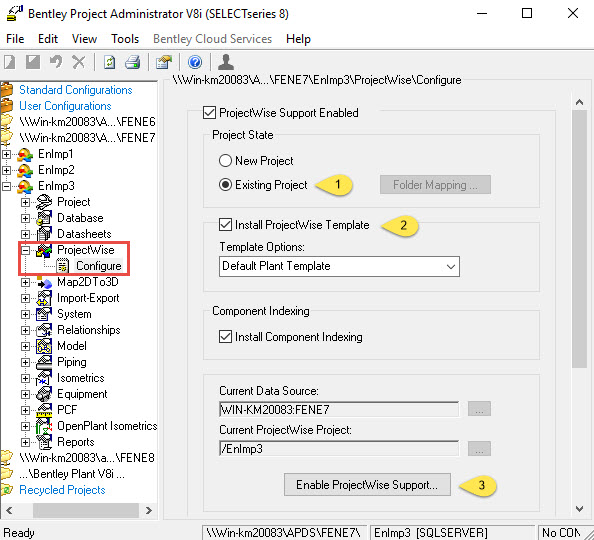594x540 pixels.
Task: Click the Isometrics node icon
Action: [44, 378]
